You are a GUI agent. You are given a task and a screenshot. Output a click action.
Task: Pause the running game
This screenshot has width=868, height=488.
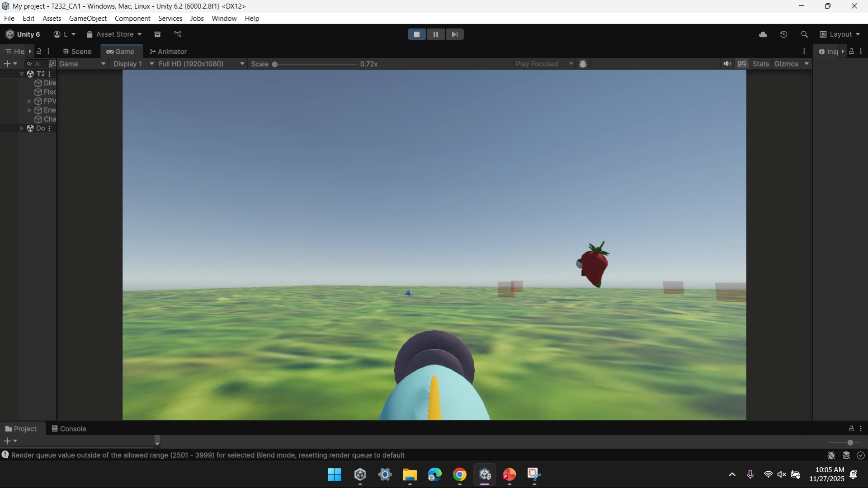[435, 34]
